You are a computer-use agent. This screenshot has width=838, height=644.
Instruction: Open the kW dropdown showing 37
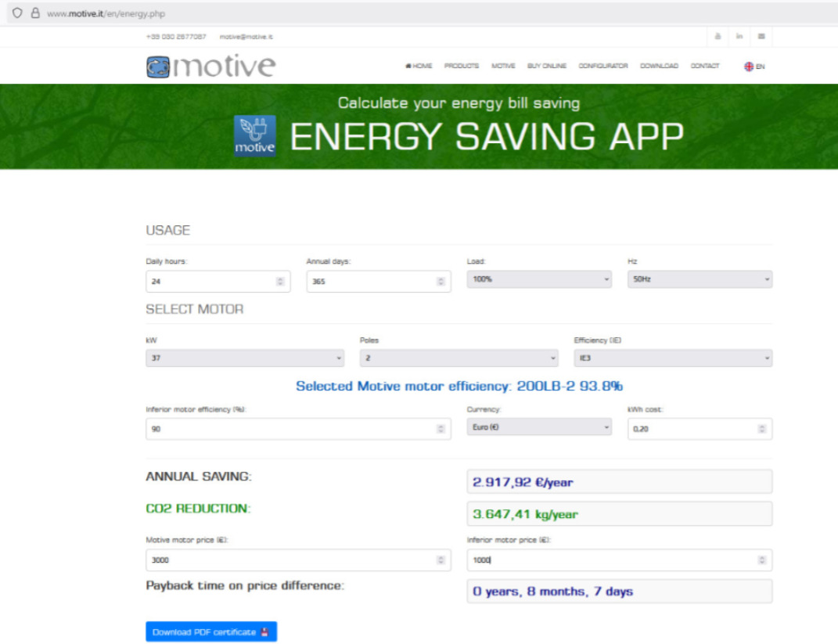point(245,358)
